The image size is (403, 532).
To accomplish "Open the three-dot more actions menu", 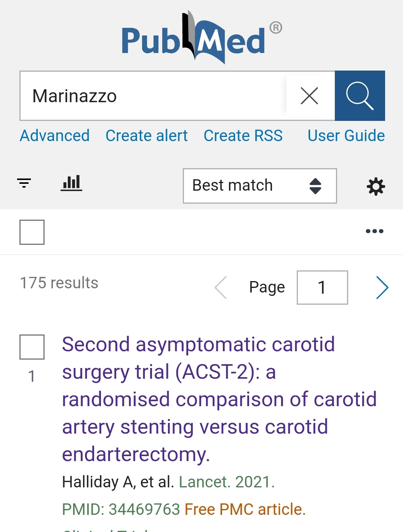I will coord(374,231).
